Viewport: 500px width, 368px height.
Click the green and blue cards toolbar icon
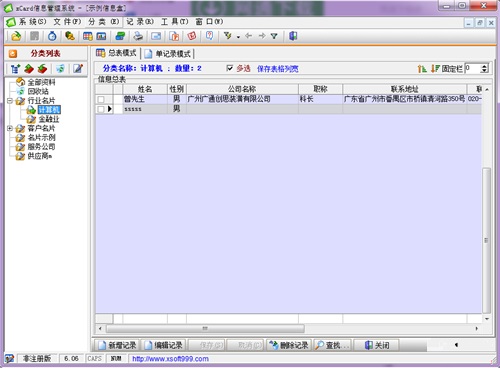point(120,36)
